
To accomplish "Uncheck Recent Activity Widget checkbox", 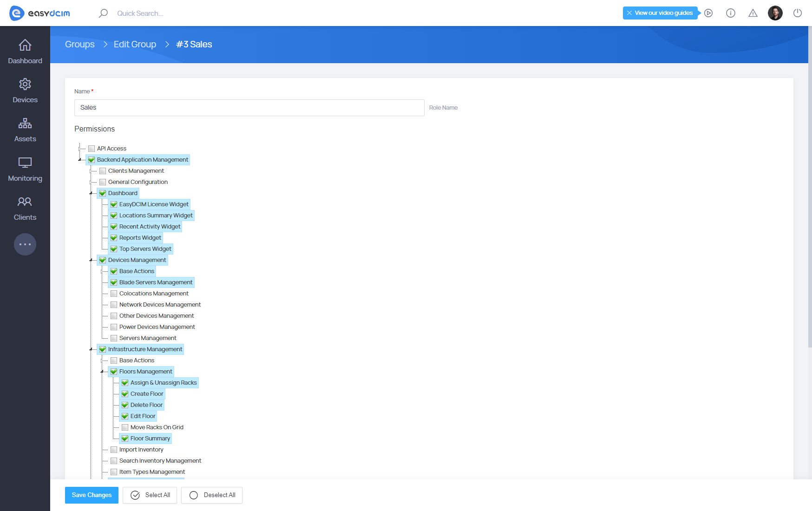I will coord(114,227).
